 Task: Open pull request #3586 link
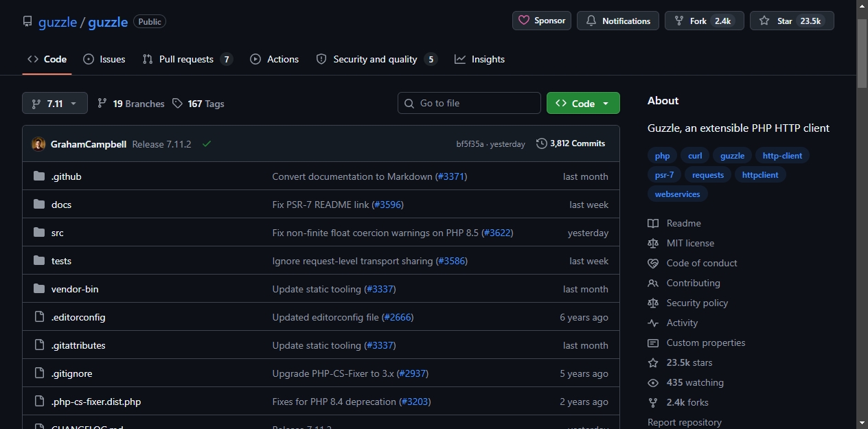(x=451, y=261)
